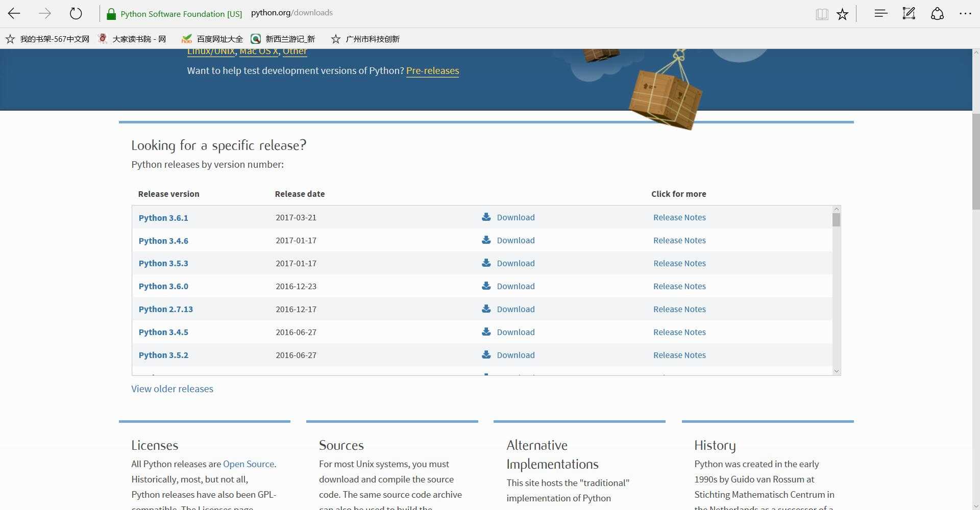The height and width of the screenshot is (510, 980).
Task: Open bookmark 我的书架-567中文网
Action: point(47,39)
